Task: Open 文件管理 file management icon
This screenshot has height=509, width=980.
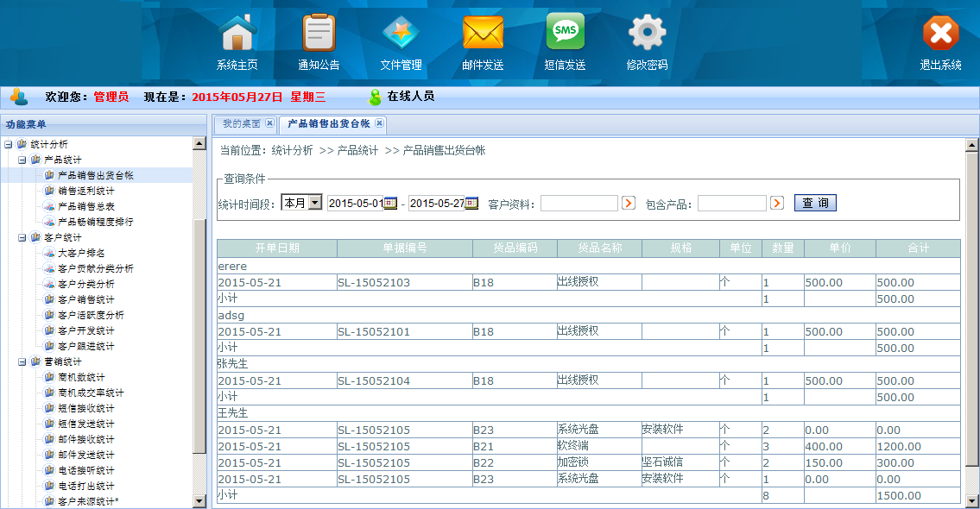Action: (x=401, y=34)
